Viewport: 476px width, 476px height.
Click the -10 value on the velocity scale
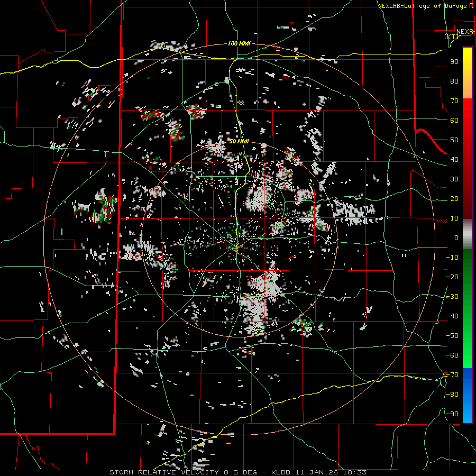coord(452,258)
